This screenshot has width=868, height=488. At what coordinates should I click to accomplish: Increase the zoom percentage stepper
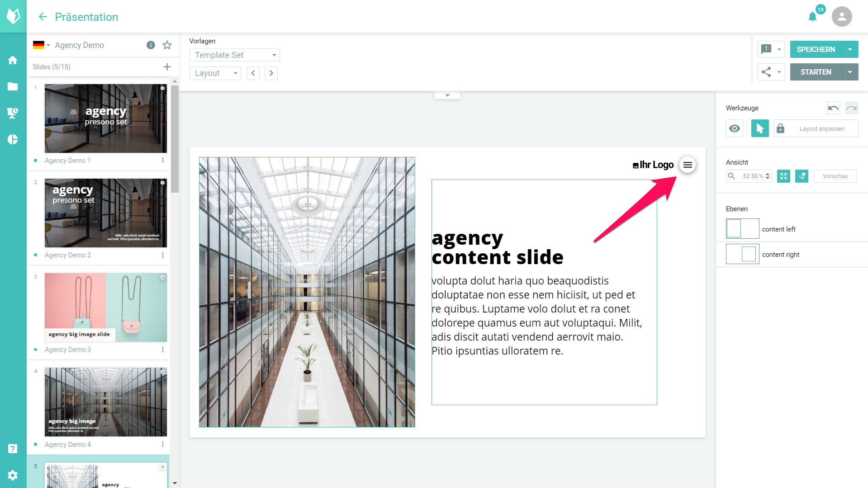[767, 174]
